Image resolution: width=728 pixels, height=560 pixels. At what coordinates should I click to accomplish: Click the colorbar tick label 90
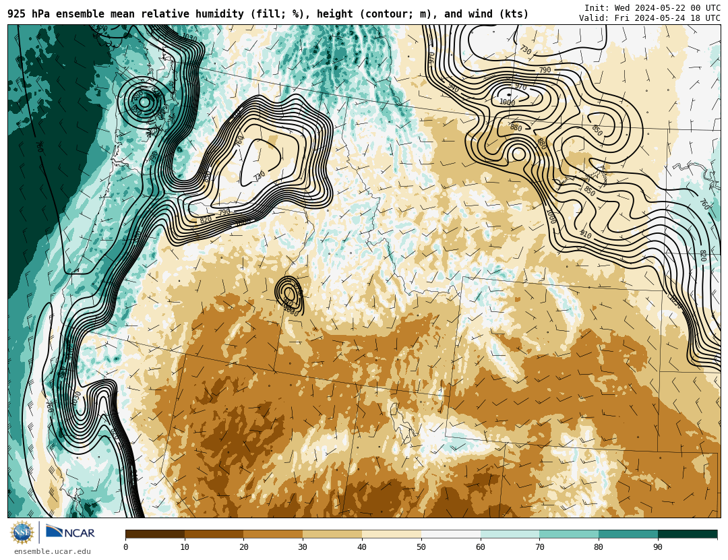tap(658, 547)
